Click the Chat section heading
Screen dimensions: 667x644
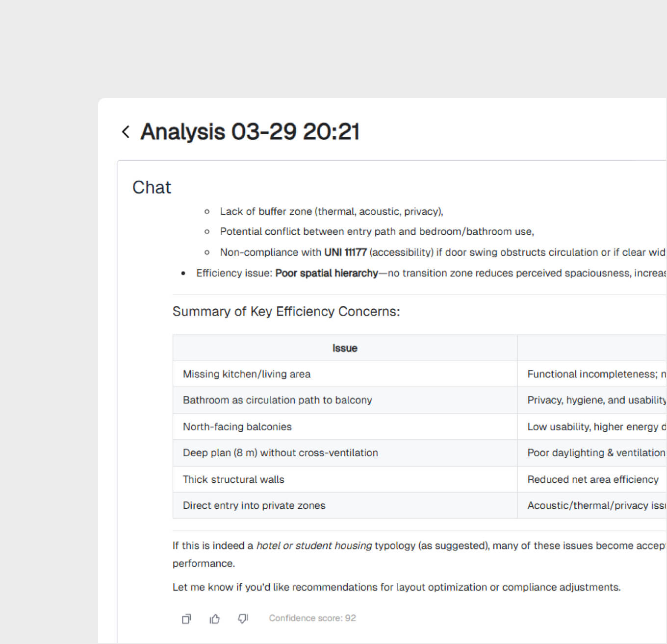pos(152,187)
